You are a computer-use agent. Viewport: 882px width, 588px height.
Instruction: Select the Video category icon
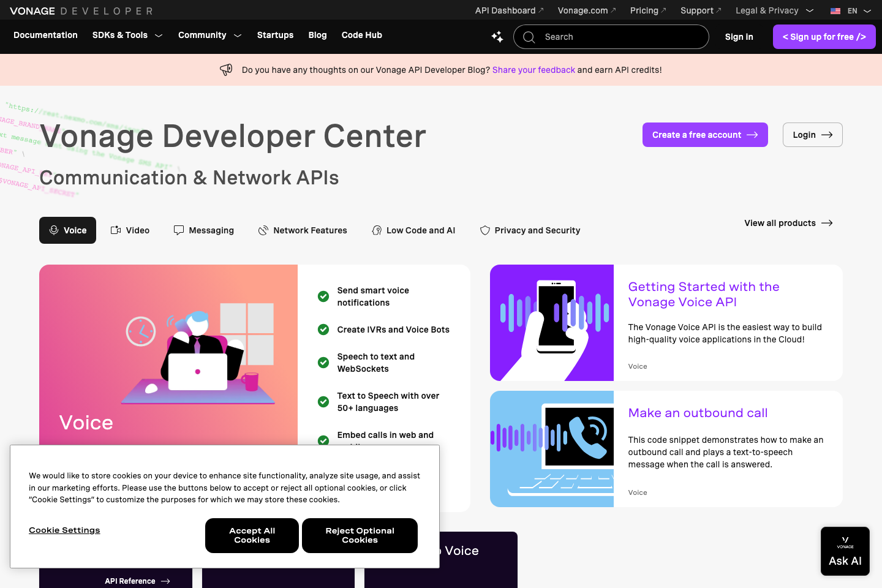pyautogui.click(x=115, y=230)
